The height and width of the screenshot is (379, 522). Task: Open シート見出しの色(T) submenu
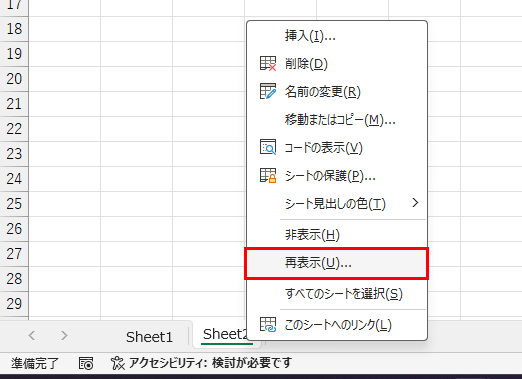coord(337,203)
